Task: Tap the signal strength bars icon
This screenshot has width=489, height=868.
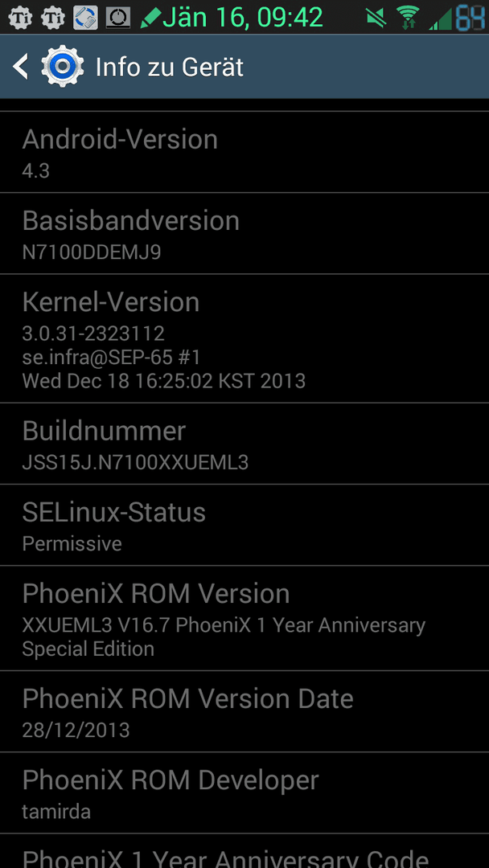Action: click(x=440, y=18)
